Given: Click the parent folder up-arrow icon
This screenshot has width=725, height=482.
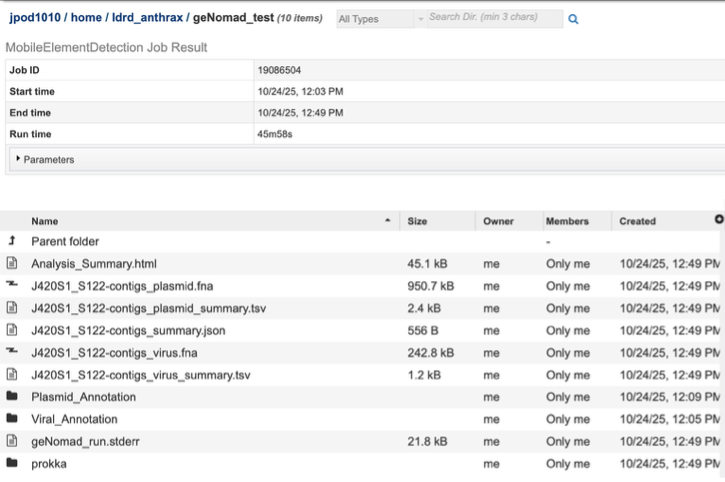Looking at the screenshot, I should tap(12, 240).
